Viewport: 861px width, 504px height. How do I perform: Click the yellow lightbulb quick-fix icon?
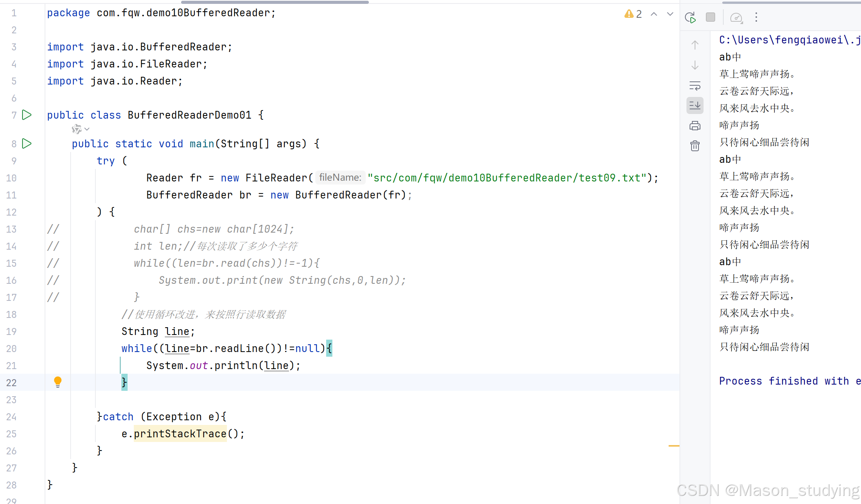point(57,382)
